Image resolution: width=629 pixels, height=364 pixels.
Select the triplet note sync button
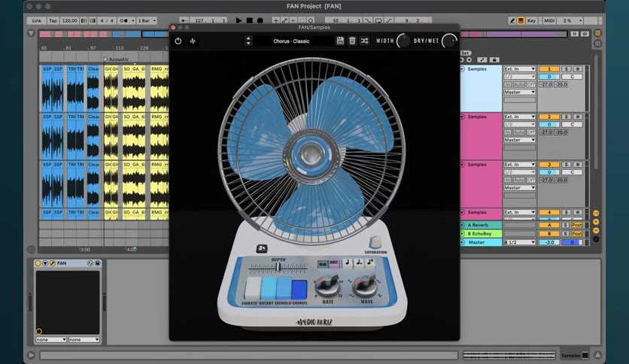tap(370, 263)
